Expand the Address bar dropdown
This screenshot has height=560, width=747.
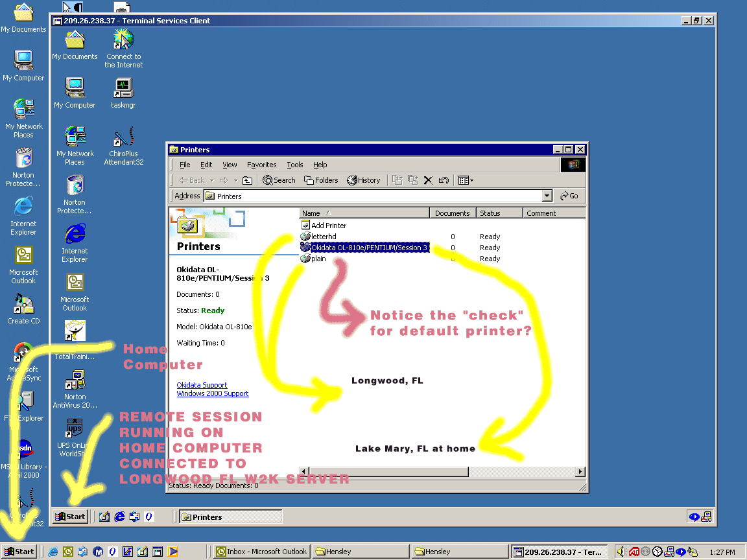[x=547, y=196]
